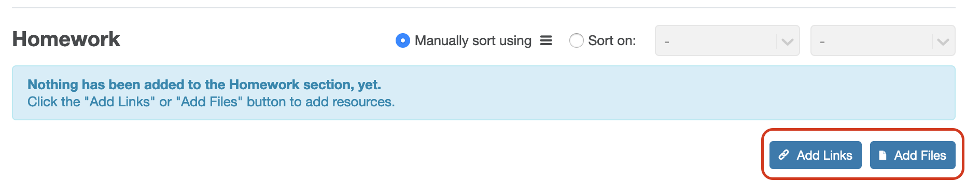The image size is (980, 195).
Task: Click the Add Files button label
Action: 920,155
